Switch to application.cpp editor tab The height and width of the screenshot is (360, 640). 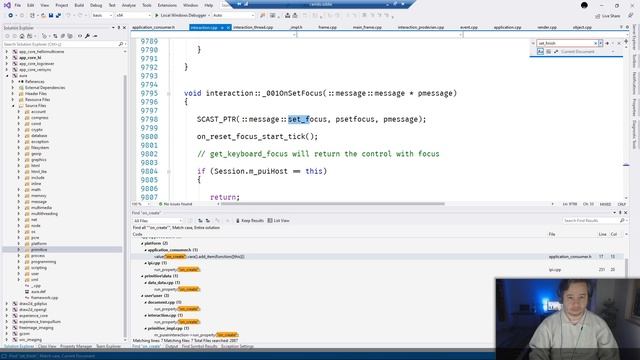[x=507, y=27]
